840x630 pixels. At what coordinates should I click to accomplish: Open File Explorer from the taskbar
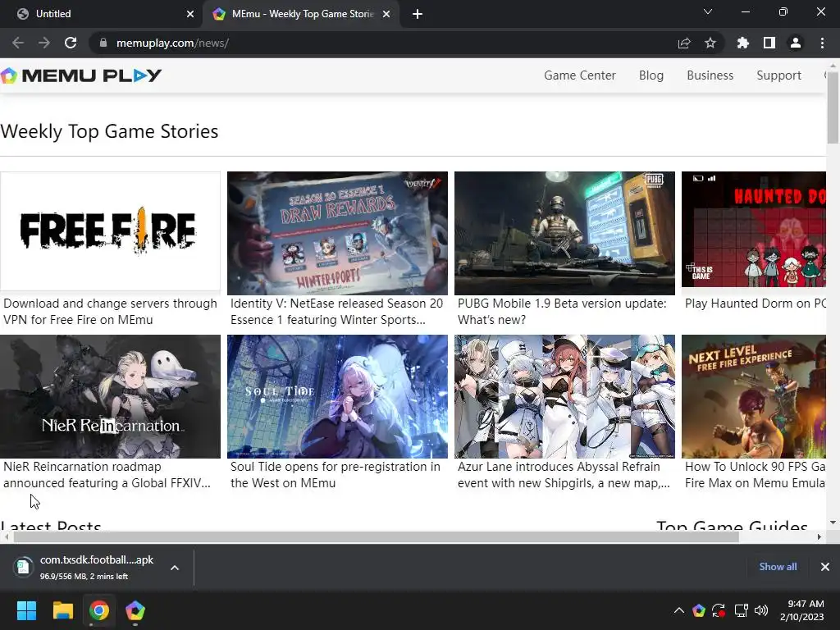pyautogui.click(x=62, y=610)
